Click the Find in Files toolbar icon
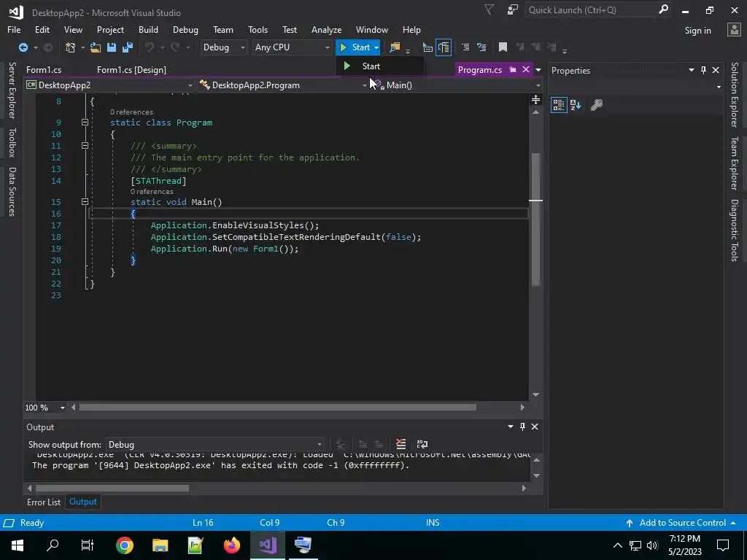The image size is (747, 560). tap(395, 47)
